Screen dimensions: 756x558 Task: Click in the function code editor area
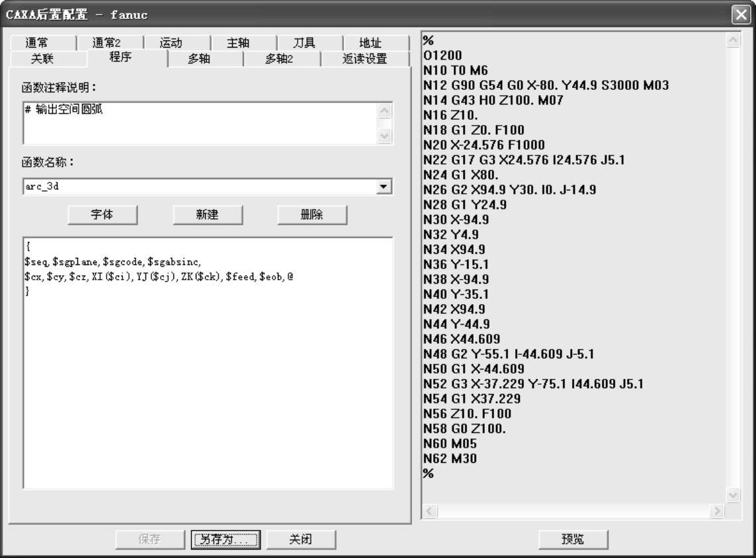click(208, 383)
